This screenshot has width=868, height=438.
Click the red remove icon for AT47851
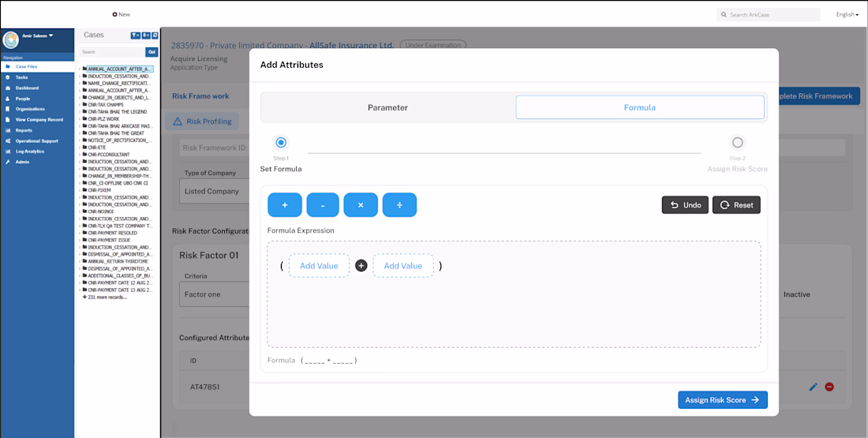click(x=829, y=387)
